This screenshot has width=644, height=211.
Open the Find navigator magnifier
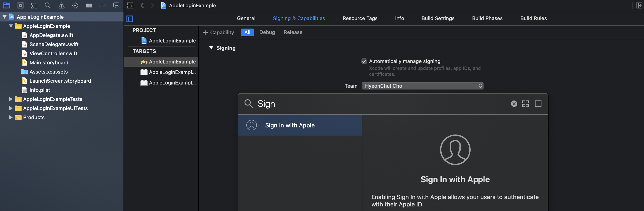47,5
